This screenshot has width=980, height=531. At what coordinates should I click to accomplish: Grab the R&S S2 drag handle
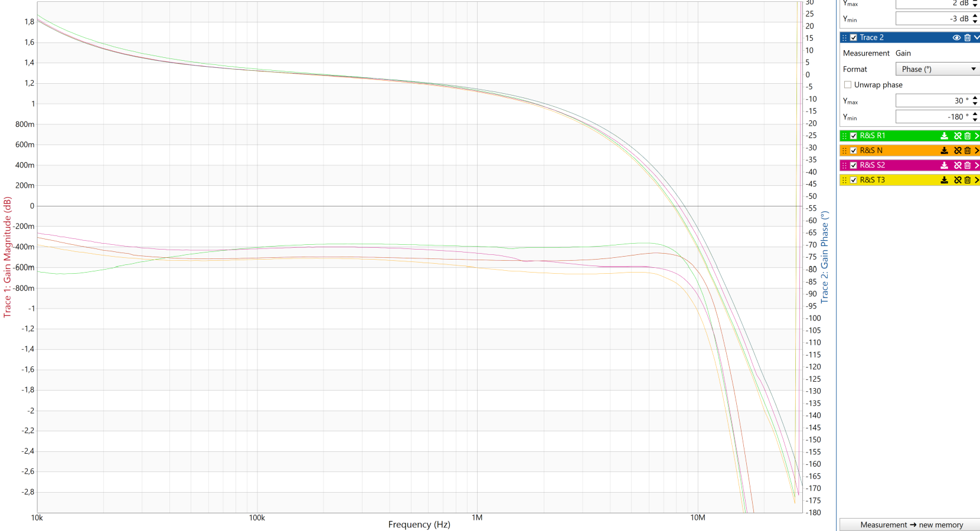[844, 165]
